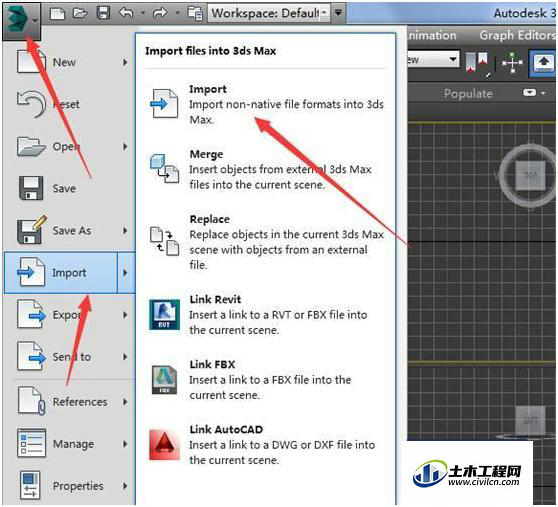Expand the Save As submenu arrow
This screenshot has width=558, height=507.
pyautogui.click(x=125, y=231)
